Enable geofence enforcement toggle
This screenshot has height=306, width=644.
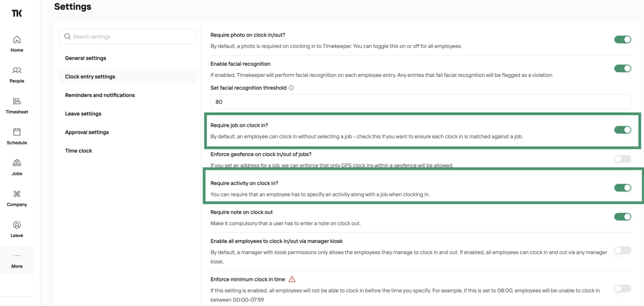[x=623, y=159]
